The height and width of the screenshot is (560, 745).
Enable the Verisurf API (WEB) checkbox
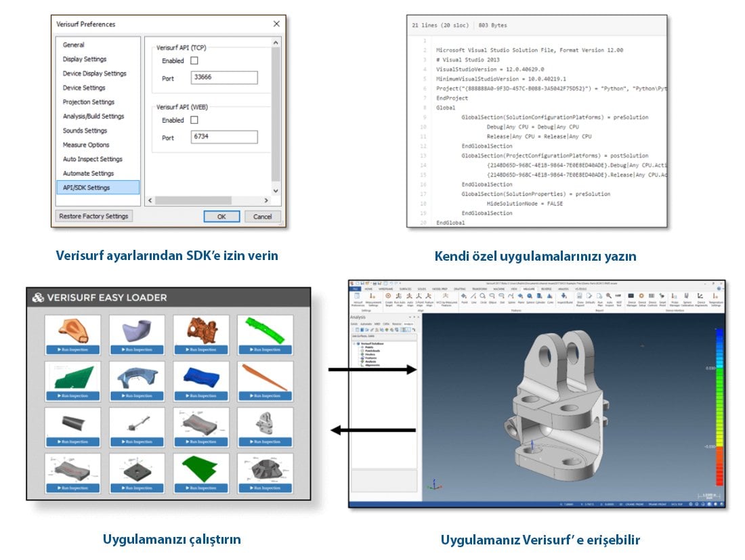pyautogui.click(x=194, y=120)
